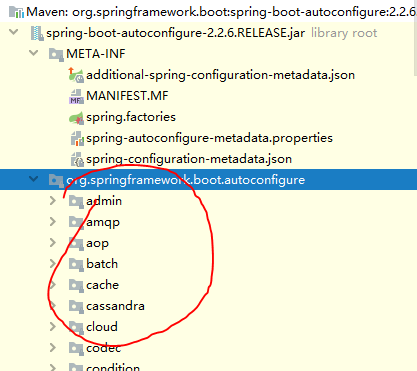
Task: Collapse the spring-boot-autoconfigure jar node
Action: (14, 32)
